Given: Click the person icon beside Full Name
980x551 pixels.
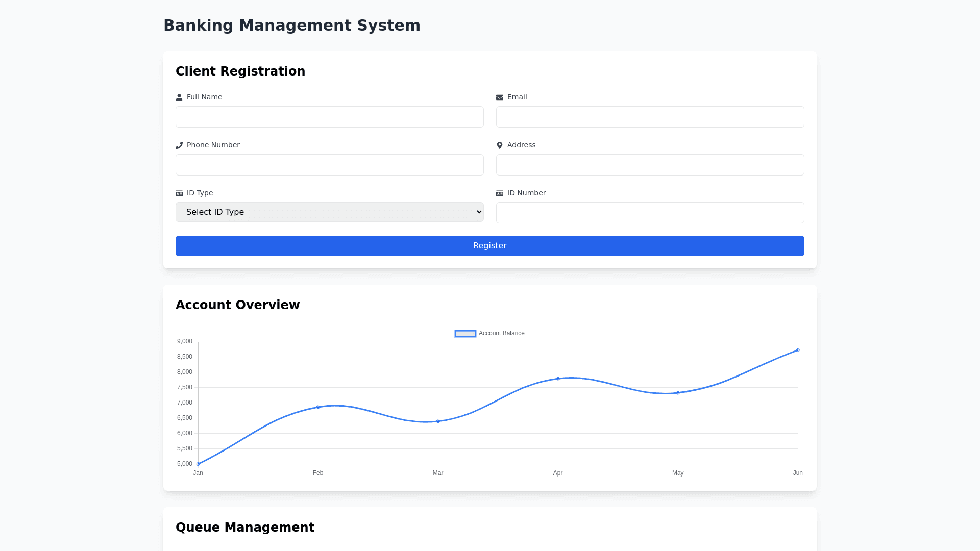Looking at the screenshot, I should click(x=179, y=97).
